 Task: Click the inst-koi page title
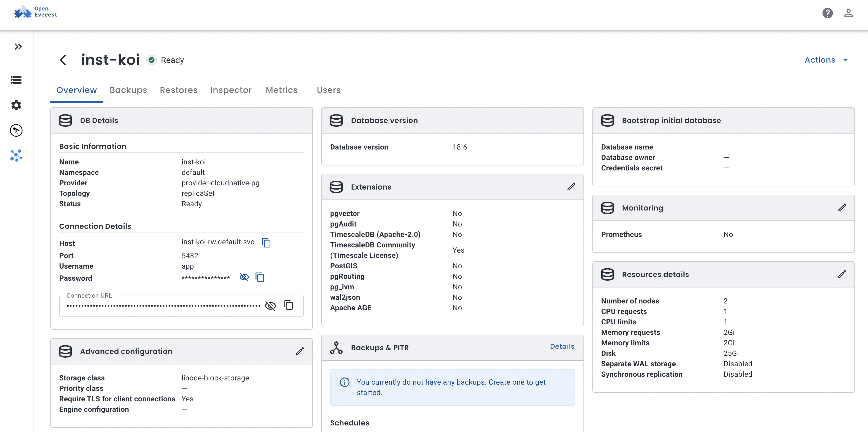110,60
